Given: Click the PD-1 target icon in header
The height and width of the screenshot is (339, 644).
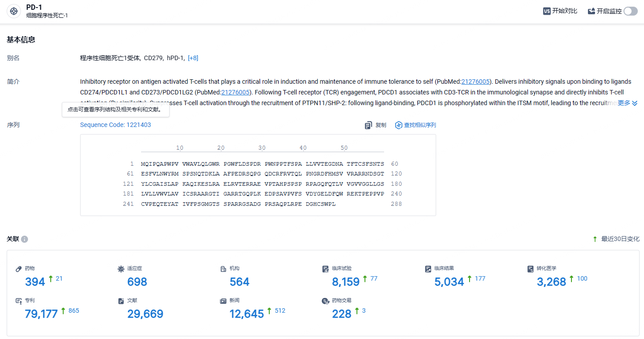Looking at the screenshot, I should pyautogui.click(x=14, y=12).
